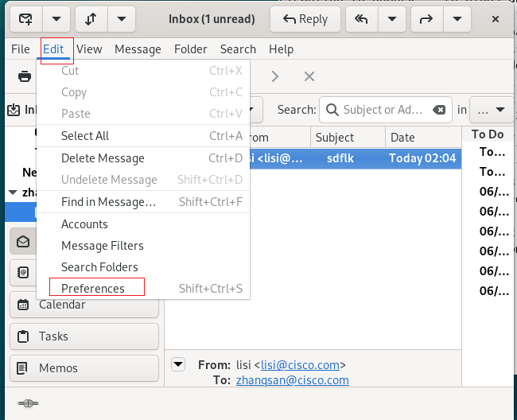Screen dimensions: 517x420
Task: Open the lisi@cisco.com sender link
Action: pyautogui.click(x=300, y=365)
